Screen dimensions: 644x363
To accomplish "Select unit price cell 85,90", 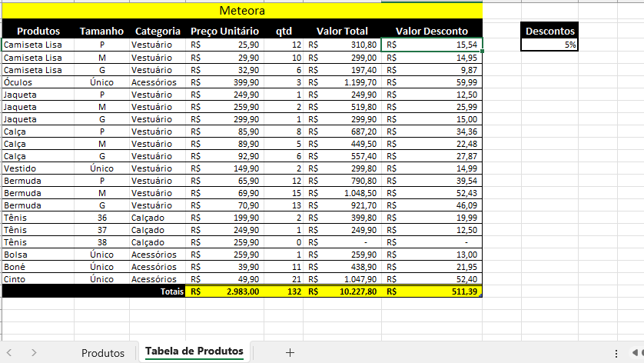I will click(224, 132).
